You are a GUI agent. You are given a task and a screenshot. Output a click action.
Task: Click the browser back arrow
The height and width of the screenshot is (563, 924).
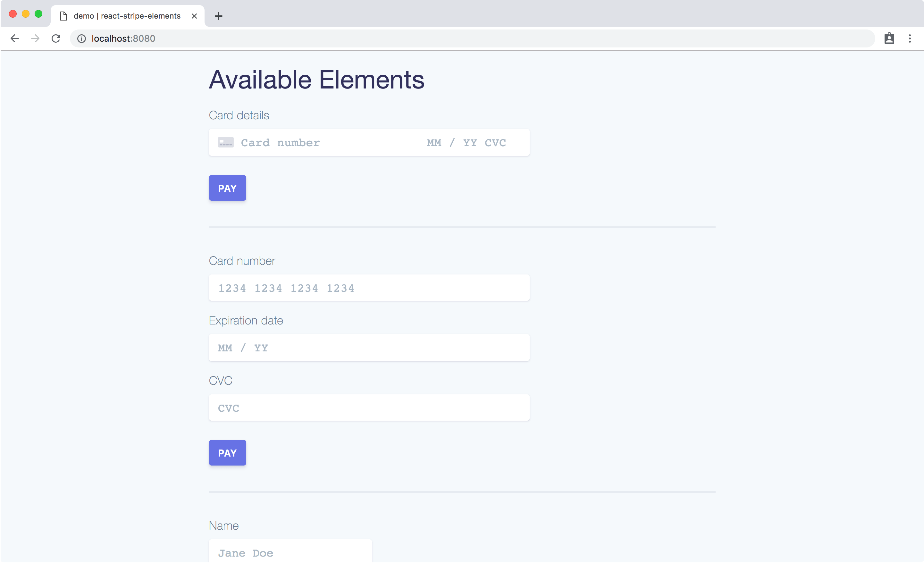[15, 38]
